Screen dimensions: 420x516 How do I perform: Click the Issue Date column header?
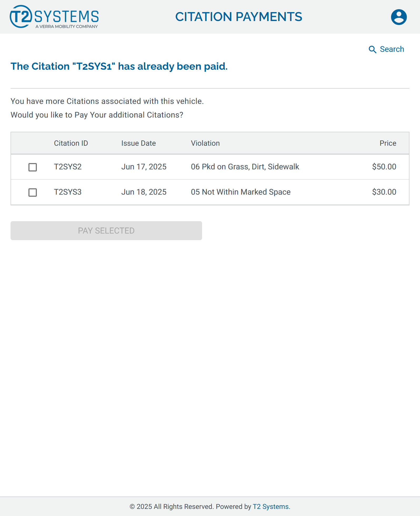pos(138,143)
